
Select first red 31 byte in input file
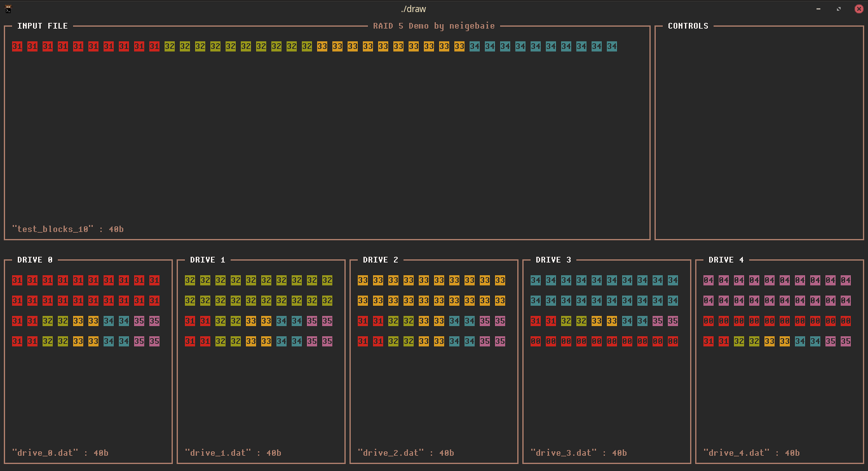pyautogui.click(x=17, y=46)
